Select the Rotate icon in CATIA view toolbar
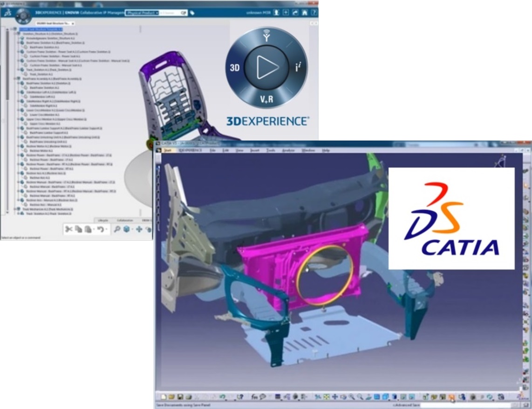 click(343, 397)
